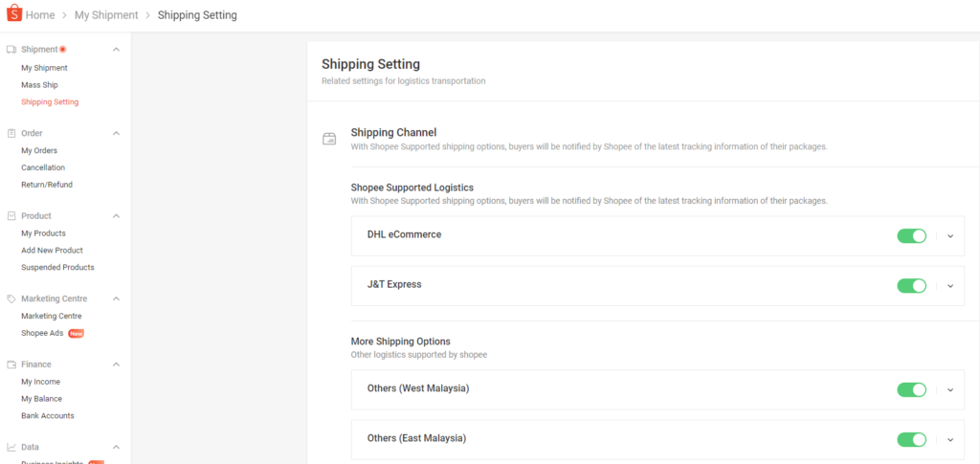Viewport: 980px width, 464px height.
Task: Collapse the Order sidebar section
Action: point(116,133)
